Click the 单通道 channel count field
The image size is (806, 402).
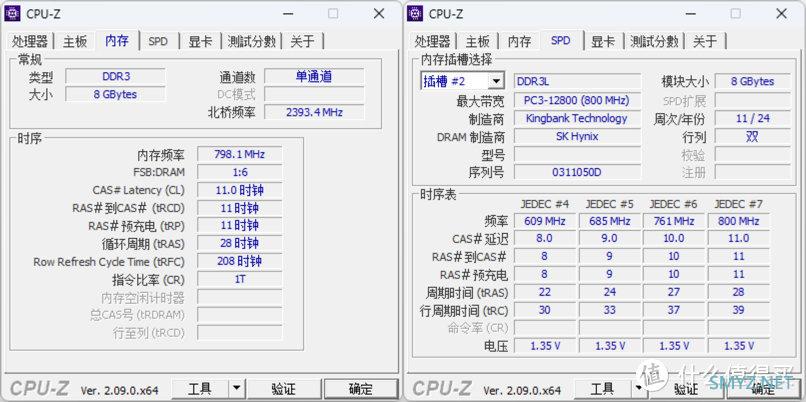tap(314, 77)
